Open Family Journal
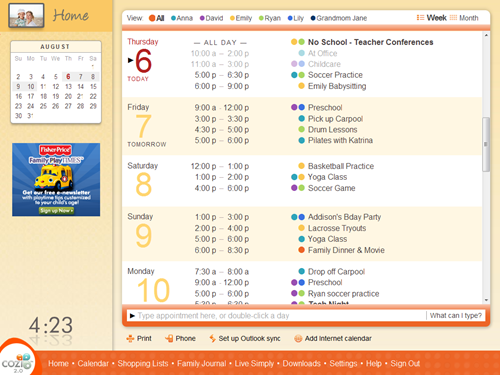Image resolution: width=500 pixels, height=375 pixels. point(201,363)
